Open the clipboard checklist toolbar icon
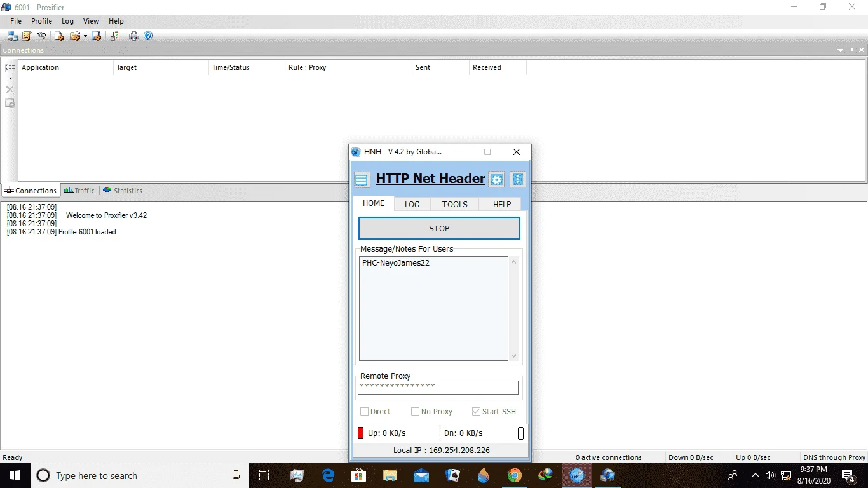This screenshot has width=868, height=488. click(115, 36)
